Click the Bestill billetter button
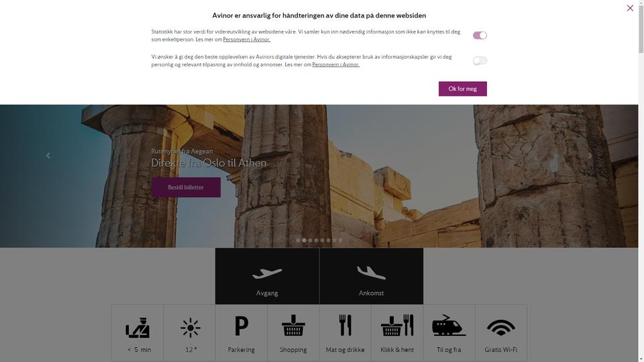644x362 pixels. pos(186,187)
